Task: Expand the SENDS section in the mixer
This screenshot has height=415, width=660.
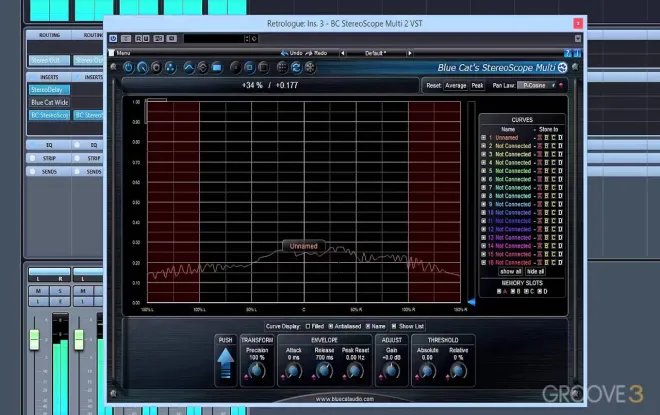Action: 49,172
